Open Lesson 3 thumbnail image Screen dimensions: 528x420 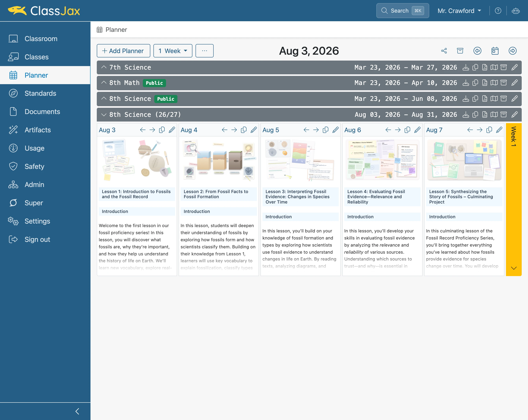coord(300,160)
